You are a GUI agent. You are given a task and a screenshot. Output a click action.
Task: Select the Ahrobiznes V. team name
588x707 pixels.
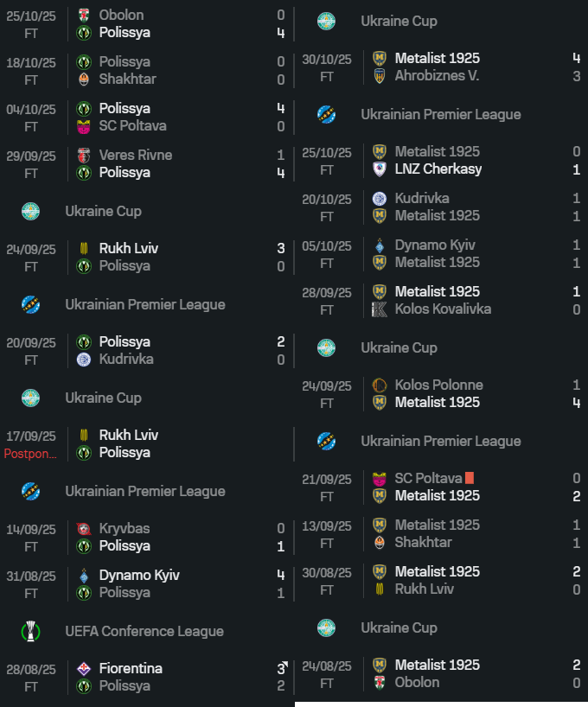click(437, 76)
